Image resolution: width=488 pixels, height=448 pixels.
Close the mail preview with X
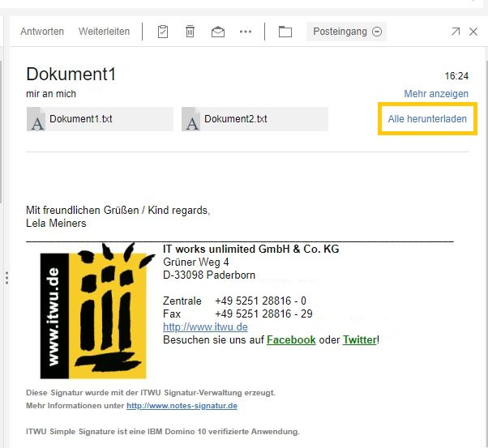[473, 32]
